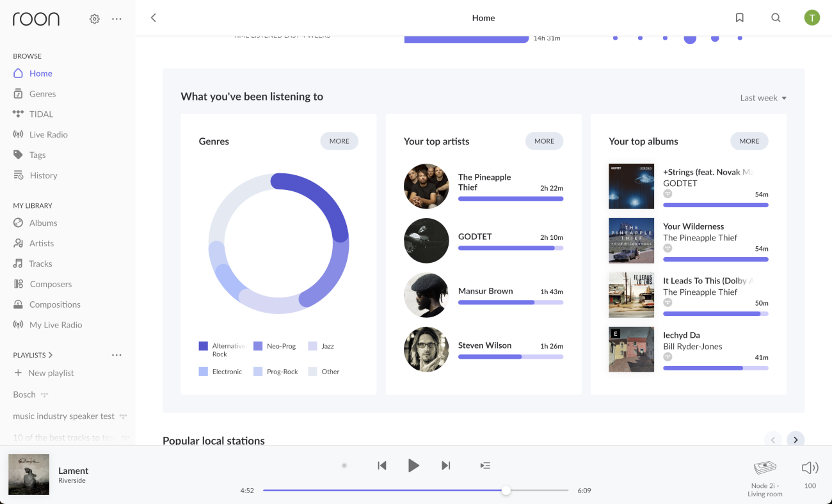The height and width of the screenshot is (504, 832).
Task: Select the Neo-Prog legend swatch
Action: pos(258,346)
